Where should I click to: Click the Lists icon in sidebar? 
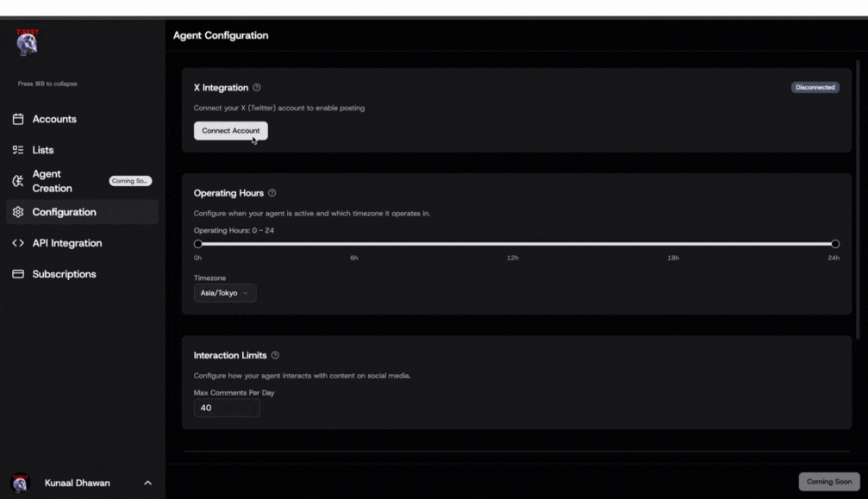(17, 150)
